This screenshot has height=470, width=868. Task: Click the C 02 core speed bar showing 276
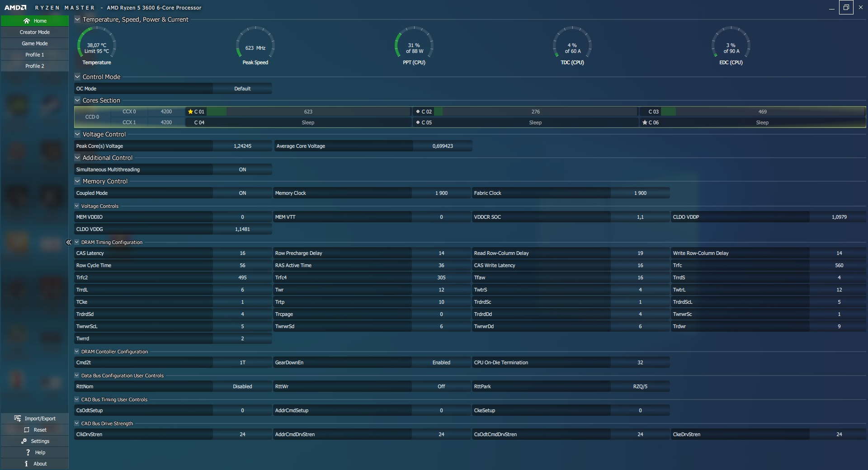click(x=535, y=112)
